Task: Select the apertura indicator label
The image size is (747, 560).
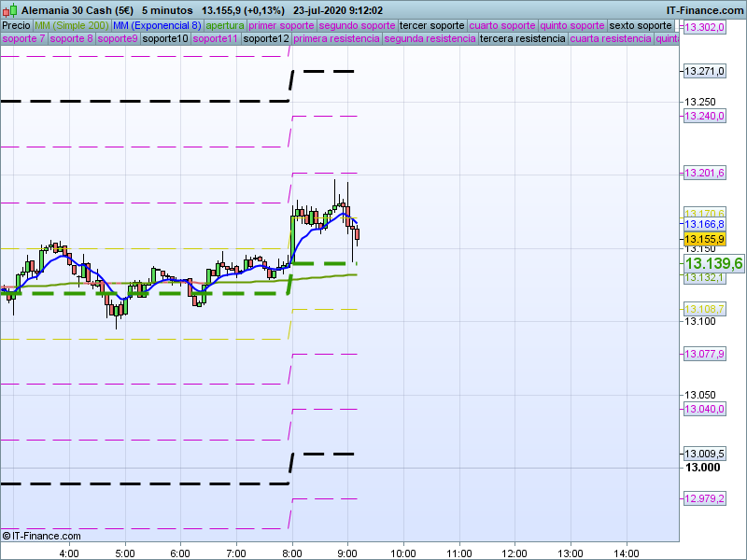Action: pos(225,26)
